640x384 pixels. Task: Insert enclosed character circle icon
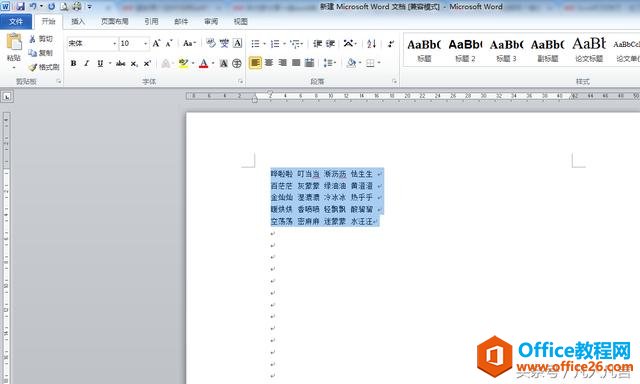(237, 63)
